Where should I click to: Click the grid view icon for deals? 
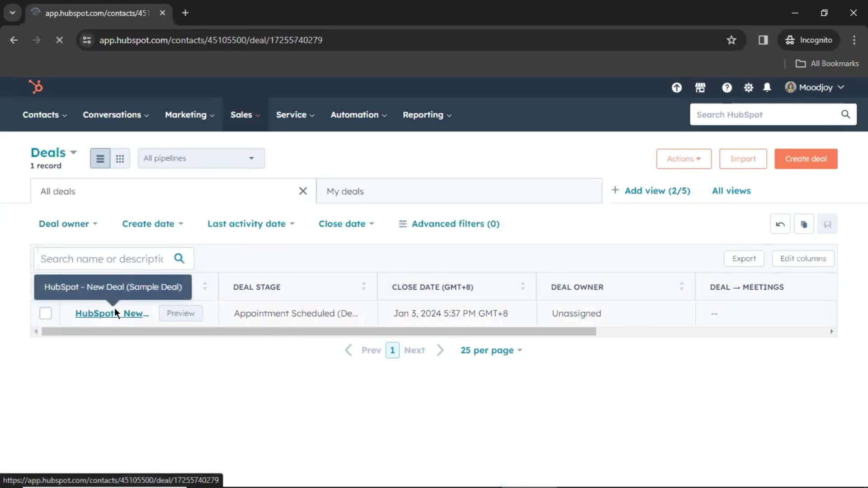click(x=120, y=158)
